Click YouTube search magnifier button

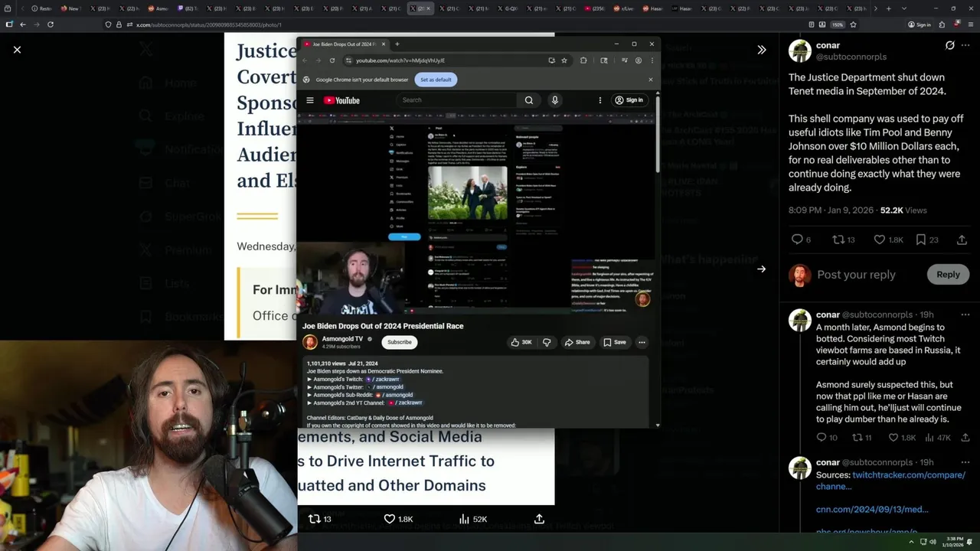528,100
